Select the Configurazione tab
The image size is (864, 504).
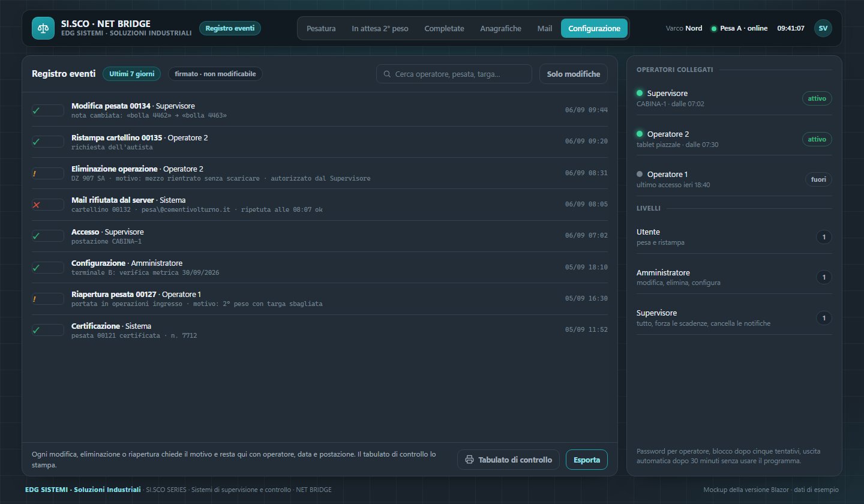point(595,28)
